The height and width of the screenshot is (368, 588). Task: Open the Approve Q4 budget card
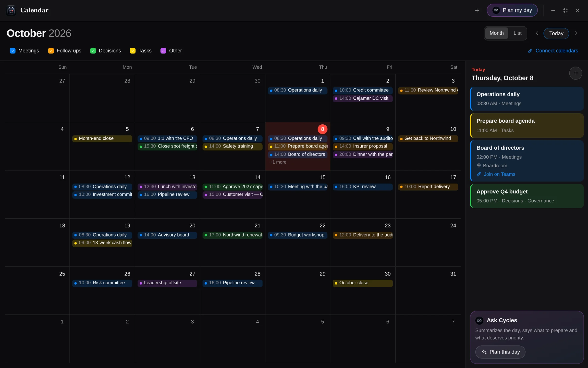(x=527, y=196)
